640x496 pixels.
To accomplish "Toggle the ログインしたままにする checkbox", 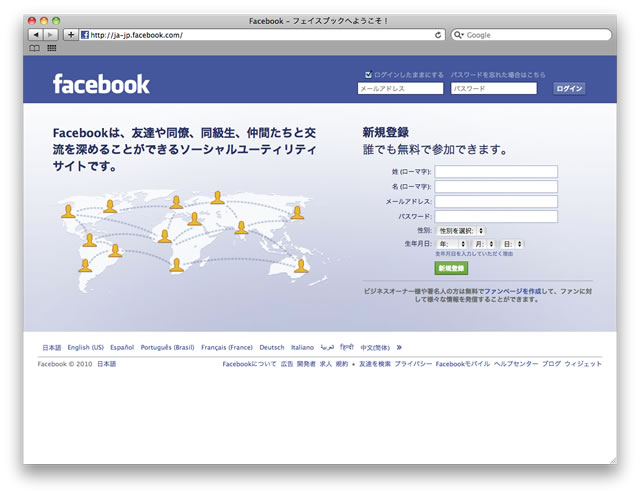I will [368, 74].
